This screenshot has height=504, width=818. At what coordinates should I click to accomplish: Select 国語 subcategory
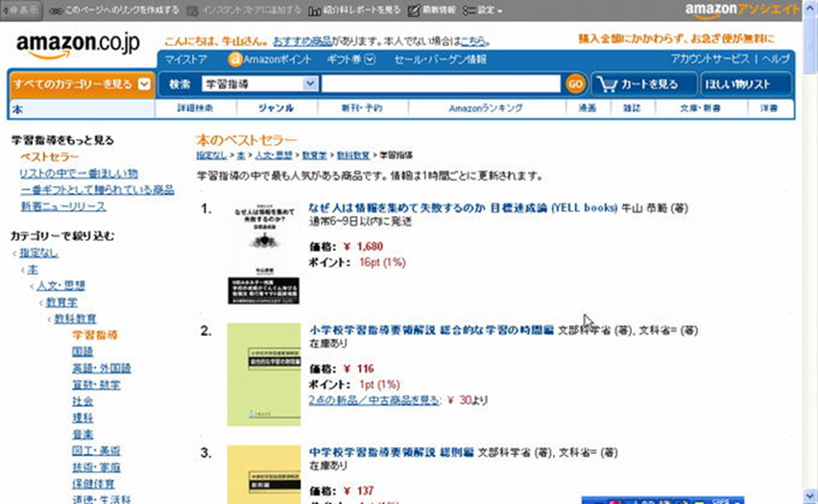tap(83, 351)
